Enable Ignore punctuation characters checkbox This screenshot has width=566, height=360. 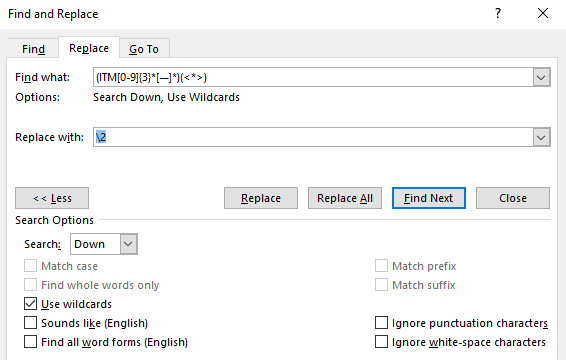[381, 323]
